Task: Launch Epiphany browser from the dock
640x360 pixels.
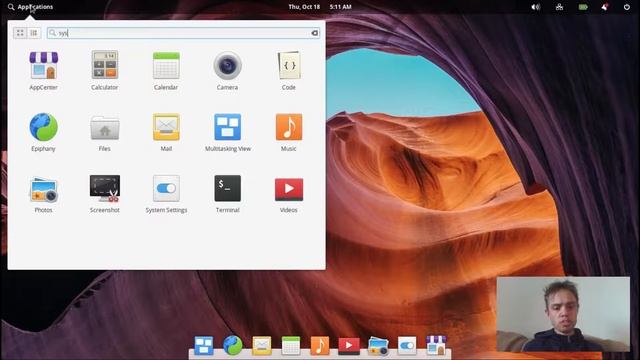Action: (233, 345)
